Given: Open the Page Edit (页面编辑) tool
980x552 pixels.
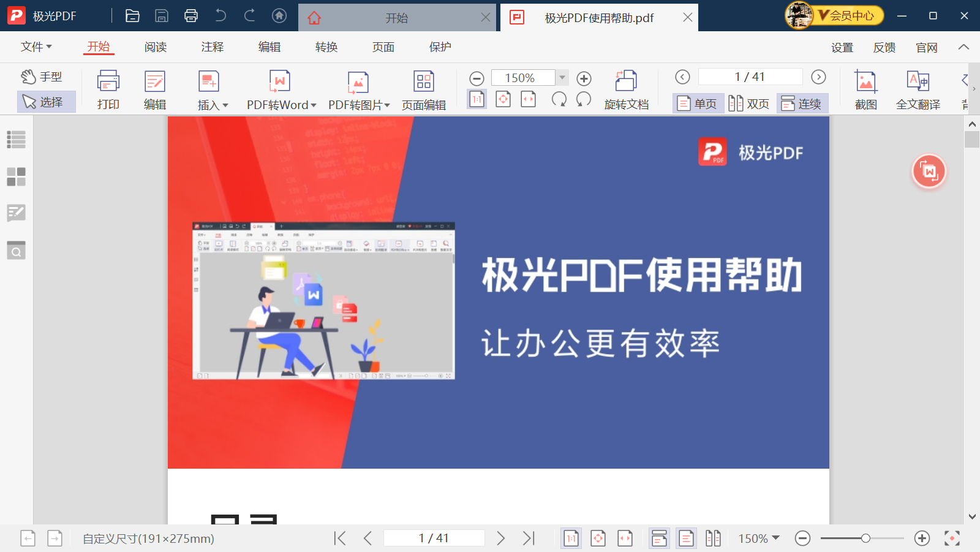Looking at the screenshot, I should point(423,90).
